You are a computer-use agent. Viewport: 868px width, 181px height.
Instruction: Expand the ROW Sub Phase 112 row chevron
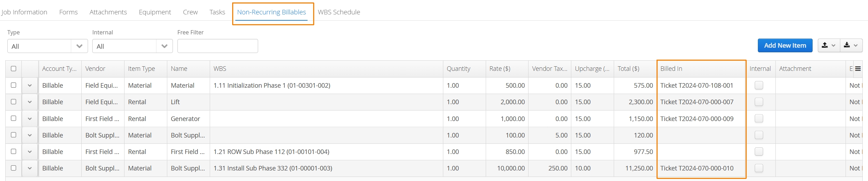[x=30, y=152]
